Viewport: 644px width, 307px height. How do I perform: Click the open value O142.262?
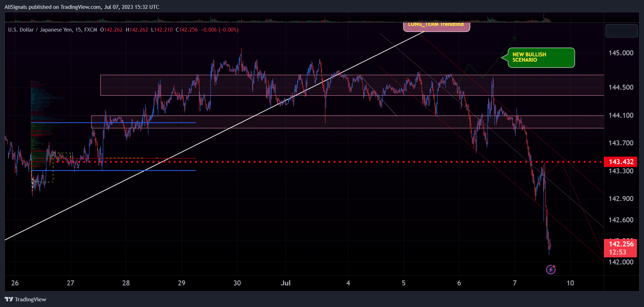click(111, 30)
